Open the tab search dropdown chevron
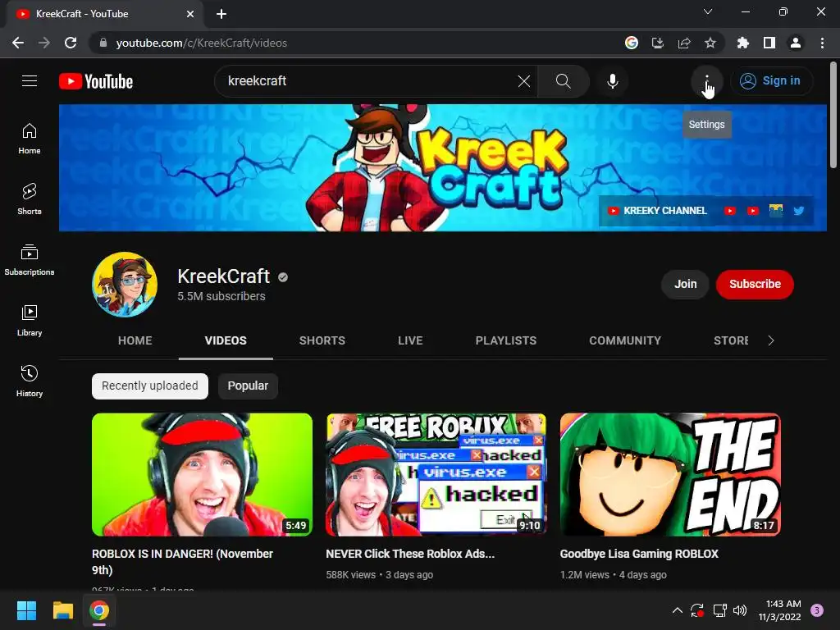The height and width of the screenshot is (630, 840). [x=708, y=11]
